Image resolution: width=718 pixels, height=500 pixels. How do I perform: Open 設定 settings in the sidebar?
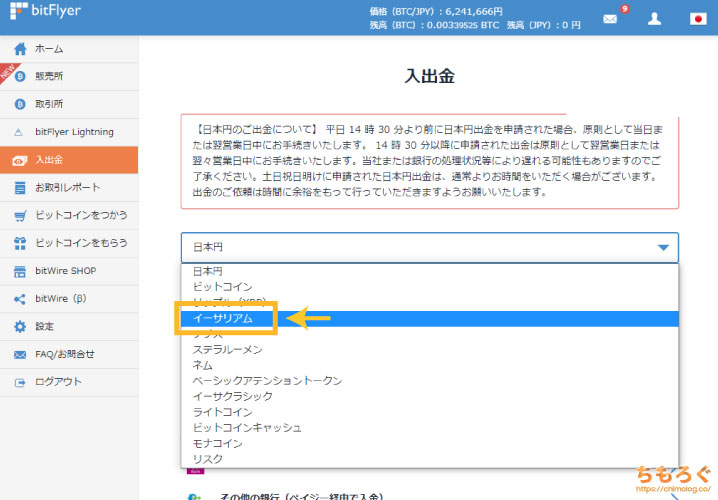(69, 327)
